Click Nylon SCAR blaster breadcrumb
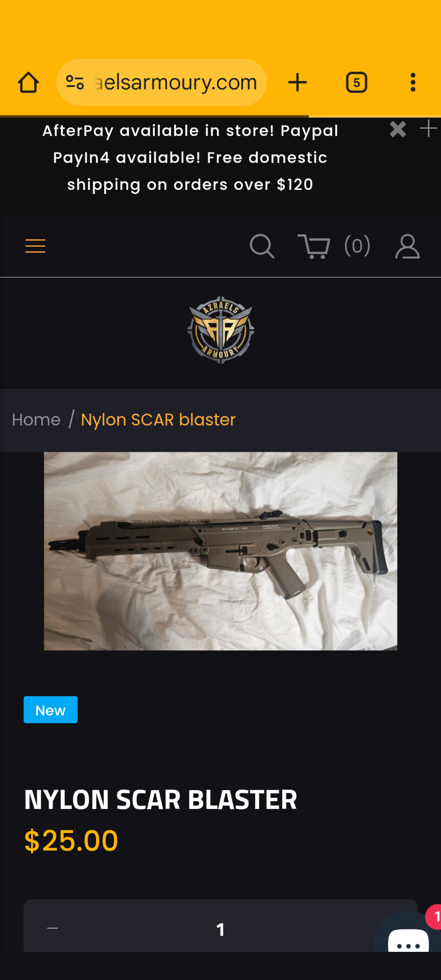Viewport: 441px width, 980px height. 158,420
